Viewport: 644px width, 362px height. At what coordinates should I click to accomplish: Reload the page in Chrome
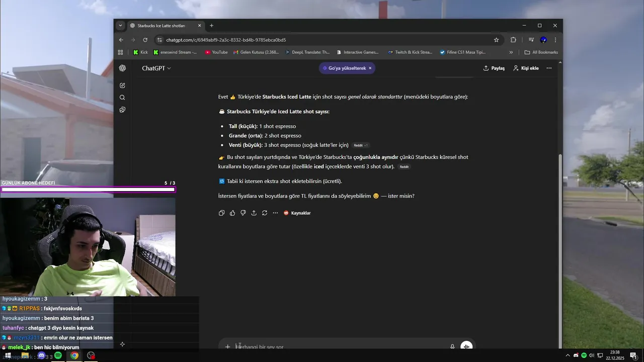145,40
